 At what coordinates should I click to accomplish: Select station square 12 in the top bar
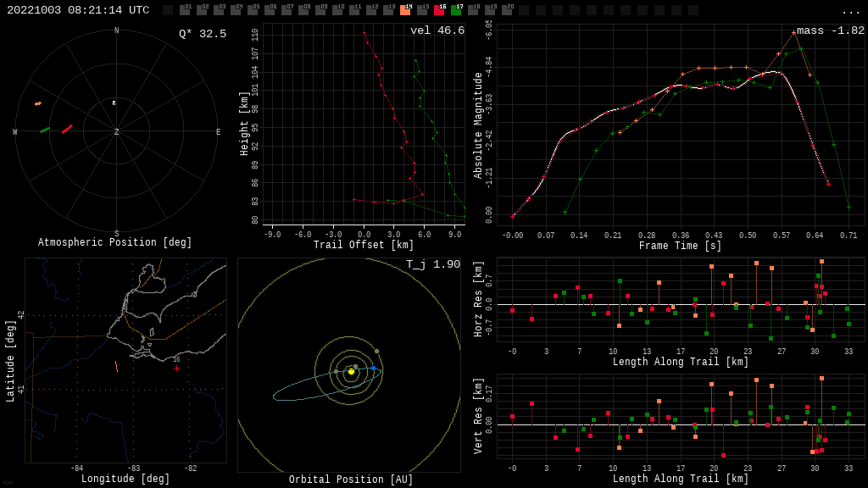371,9
